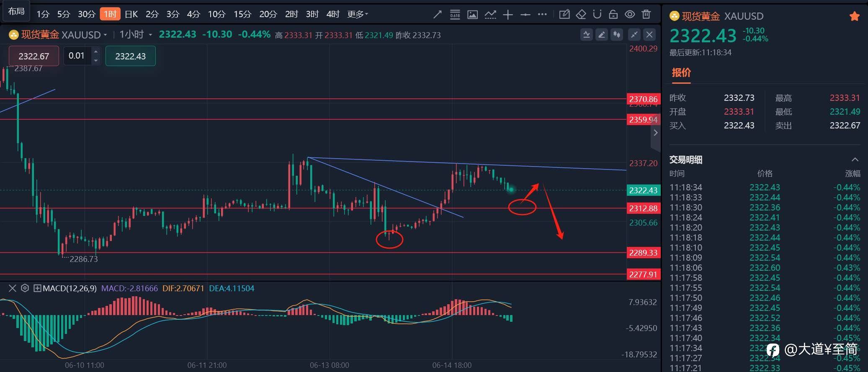
Task: Open the 1小时 period dropdown
Action: click(136, 34)
